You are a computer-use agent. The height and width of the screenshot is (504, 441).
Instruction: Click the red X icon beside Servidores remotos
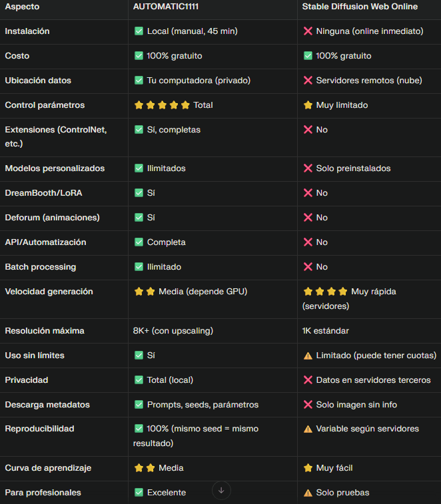308,81
